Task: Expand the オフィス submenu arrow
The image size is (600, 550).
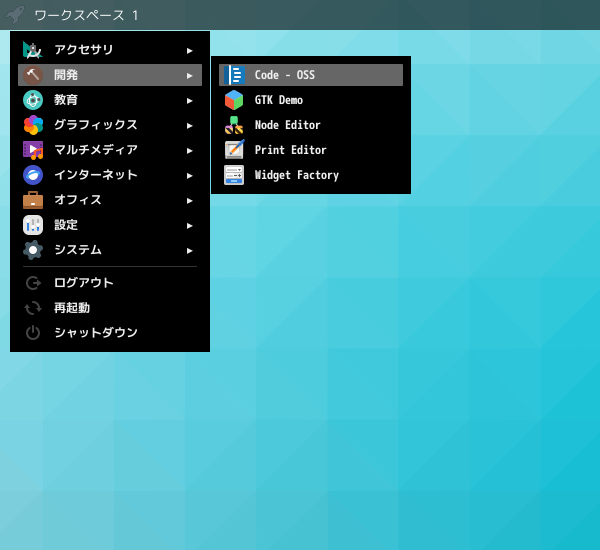Action: [190, 200]
